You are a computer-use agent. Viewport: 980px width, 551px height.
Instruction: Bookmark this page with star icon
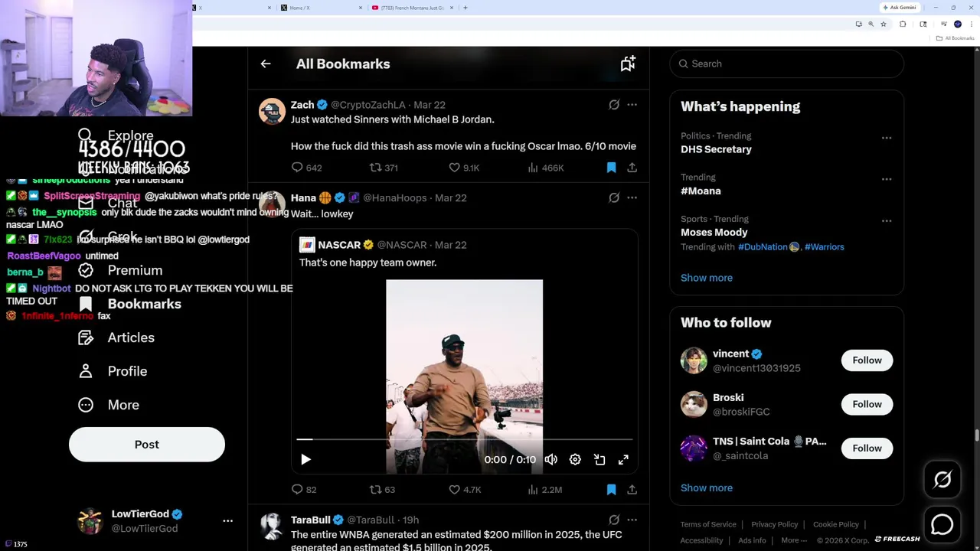point(884,24)
